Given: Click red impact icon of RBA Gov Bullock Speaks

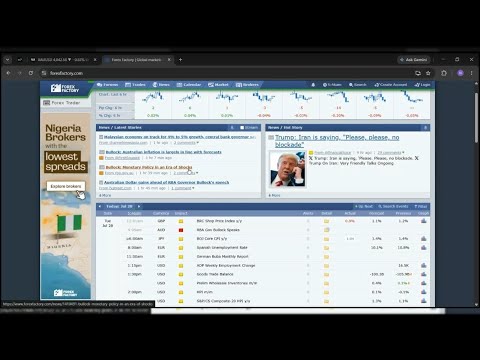Looking at the screenshot, I should (181, 230).
